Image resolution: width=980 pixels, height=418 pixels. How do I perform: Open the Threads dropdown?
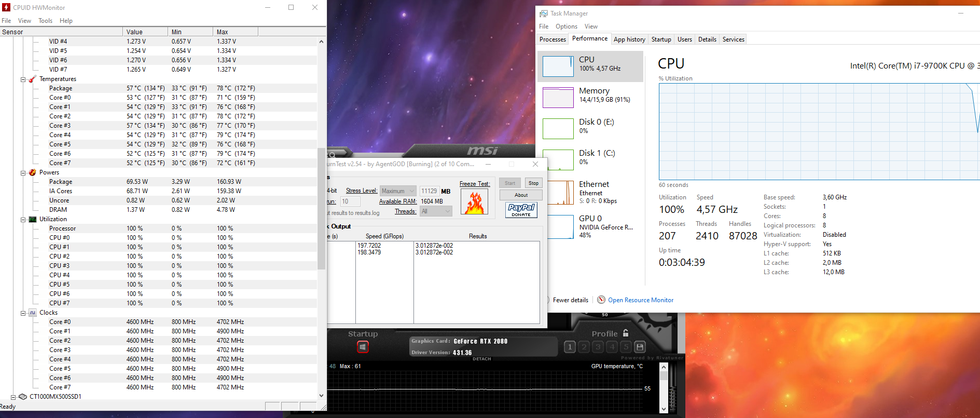pos(436,211)
